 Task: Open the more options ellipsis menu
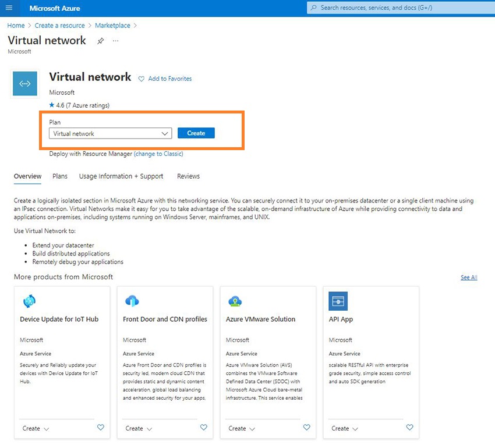click(x=115, y=41)
